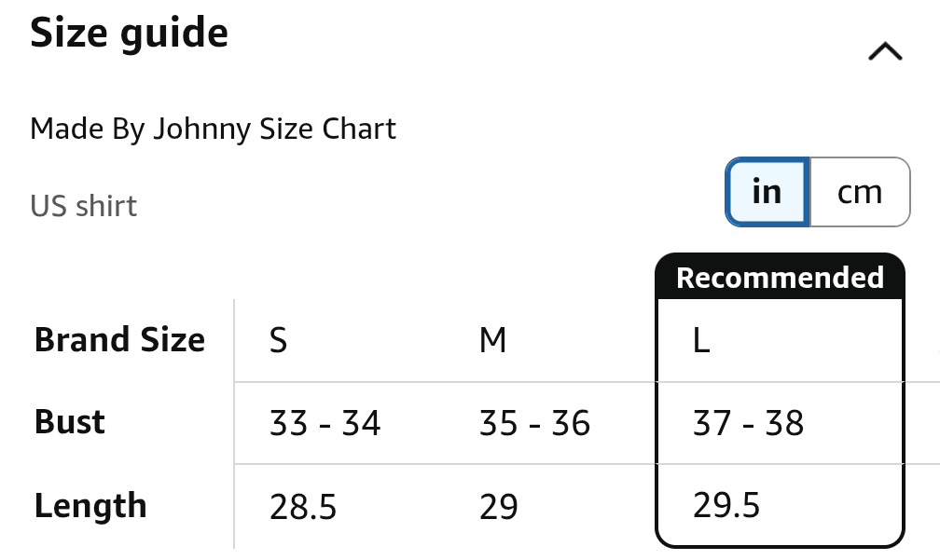Switch units to cm

[860, 192]
